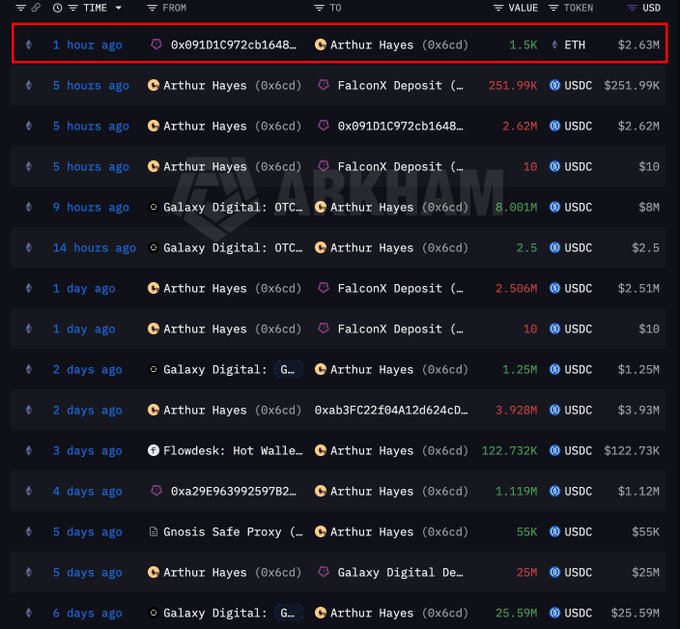
Task: Open the sender address 0x091D1C972cb1648 in the first row
Action: tap(233, 45)
